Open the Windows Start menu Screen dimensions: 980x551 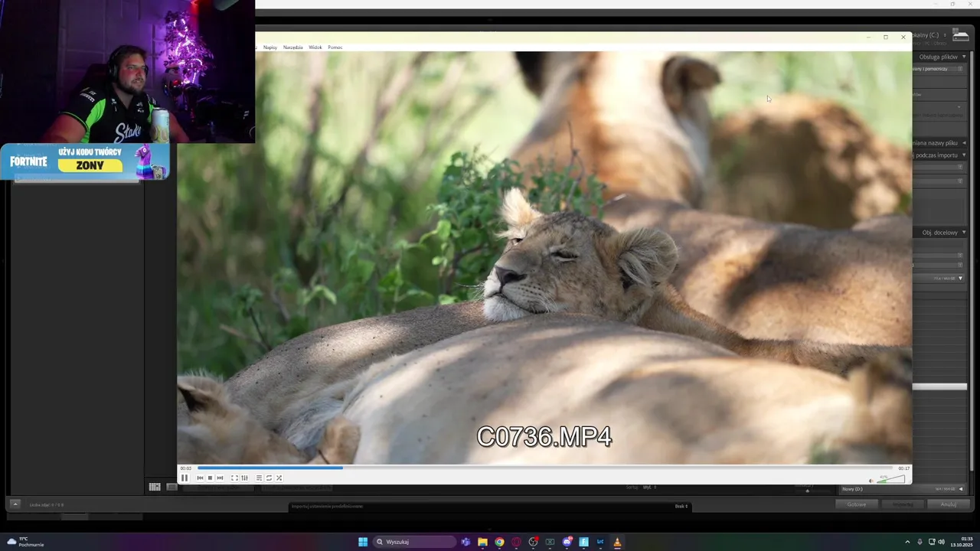coord(363,542)
